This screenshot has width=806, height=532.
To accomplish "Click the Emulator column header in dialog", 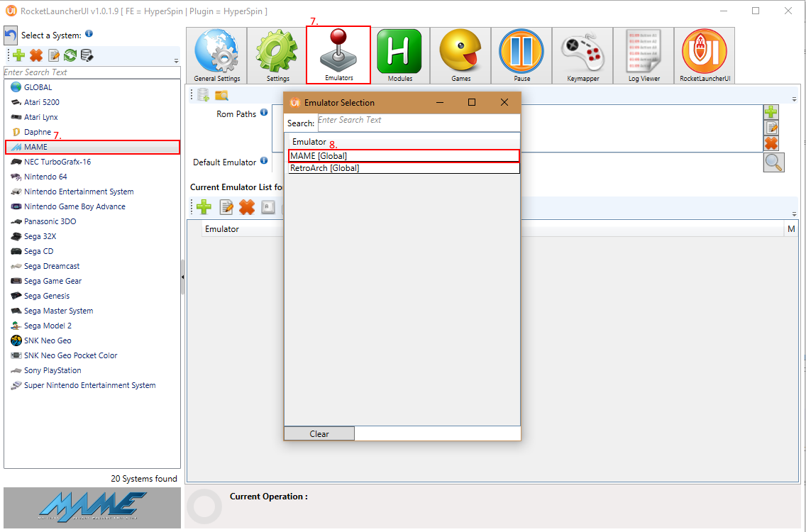I will coord(309,142).
